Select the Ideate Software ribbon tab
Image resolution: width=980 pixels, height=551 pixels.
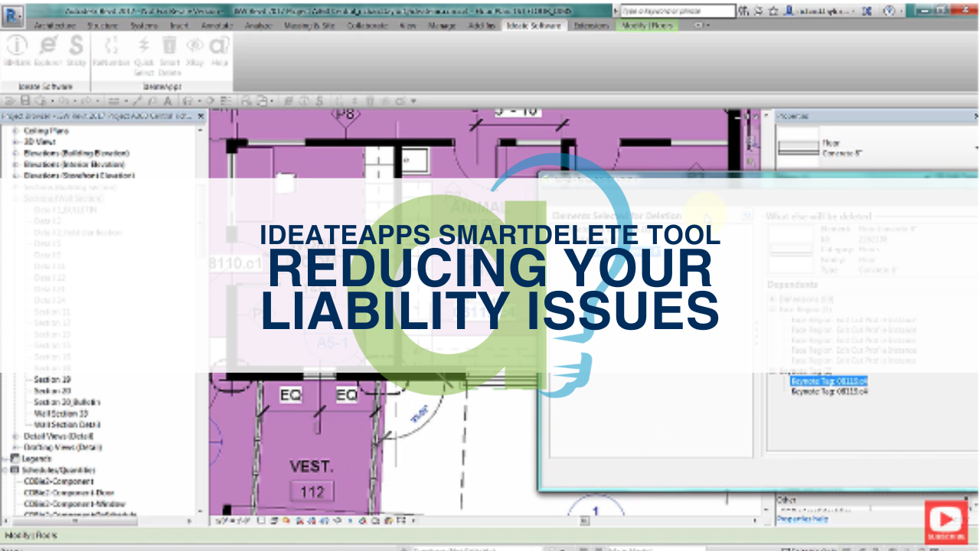point(534,25)
